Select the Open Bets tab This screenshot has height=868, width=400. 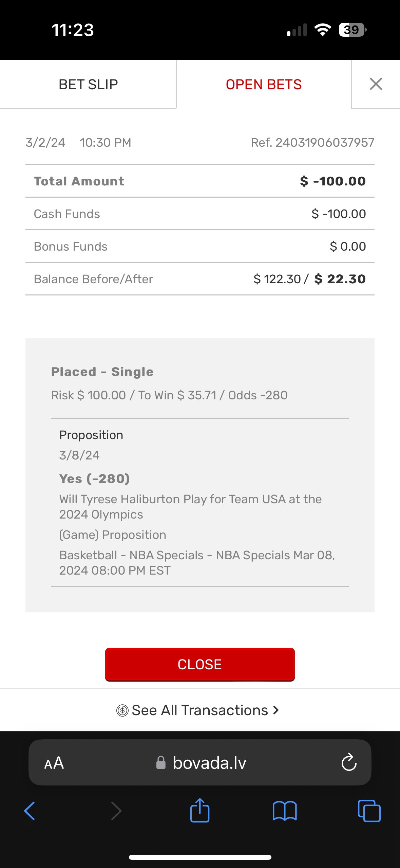click(x=264, y=85)
